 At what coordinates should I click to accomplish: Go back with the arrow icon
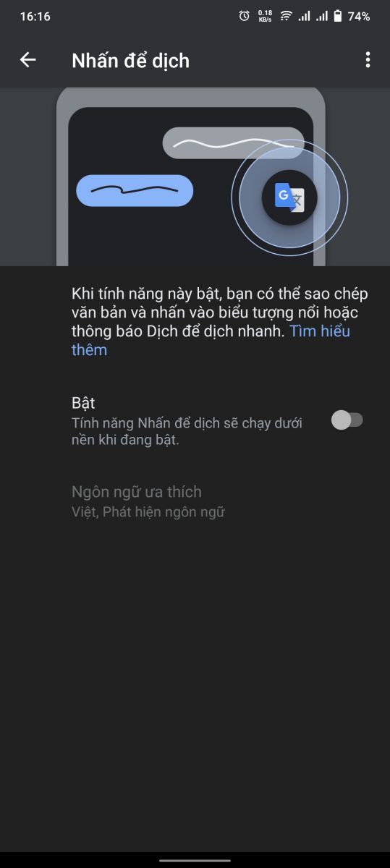(x=27, y=60)
